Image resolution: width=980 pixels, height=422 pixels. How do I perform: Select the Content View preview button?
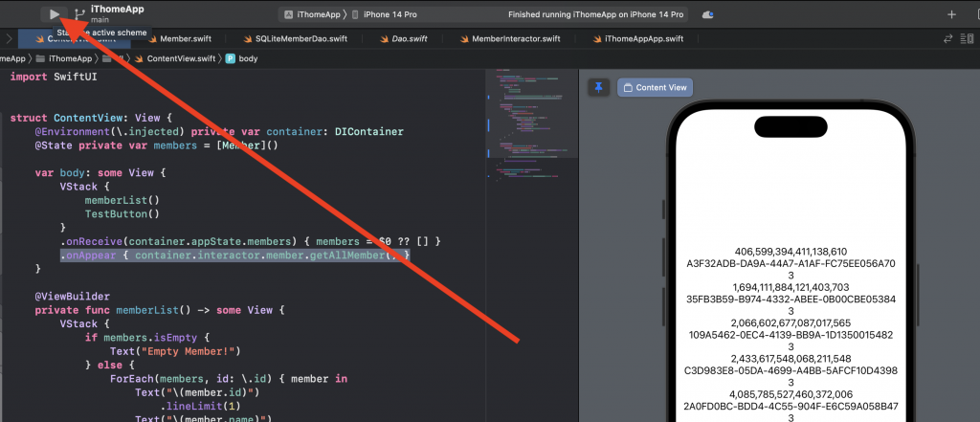pyautogui.click(x=655, y=87)
